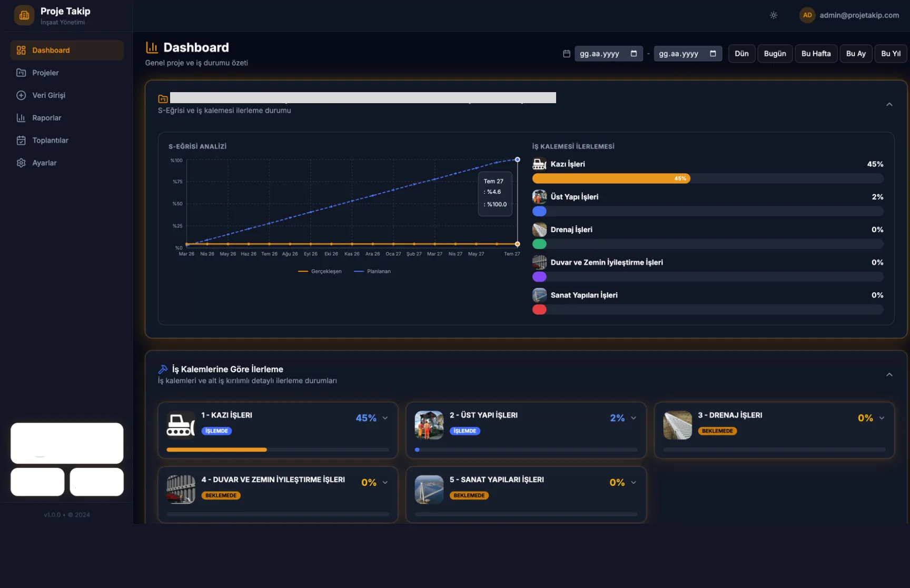Image resolution: width=910 pixels, height=588 pixels.
Task: Toggle the Gerçekleşen series in chart legend
Action: pyautogui.click(x=320, y=272)
